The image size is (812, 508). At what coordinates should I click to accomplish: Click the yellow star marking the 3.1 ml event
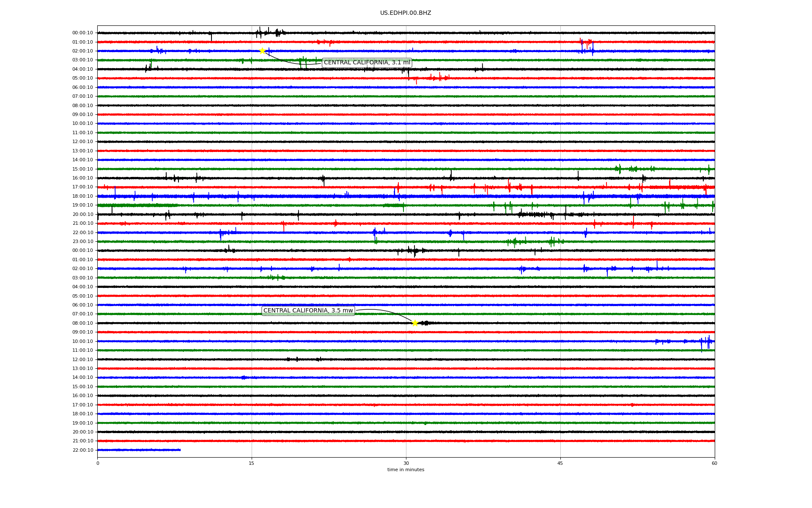[x=262, y=51]
